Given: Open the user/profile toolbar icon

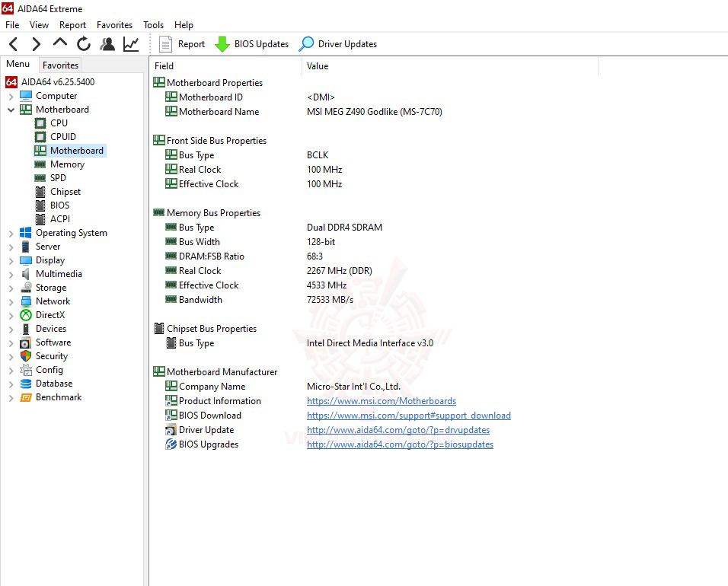Looking at the screenshot, I should 107,43.
